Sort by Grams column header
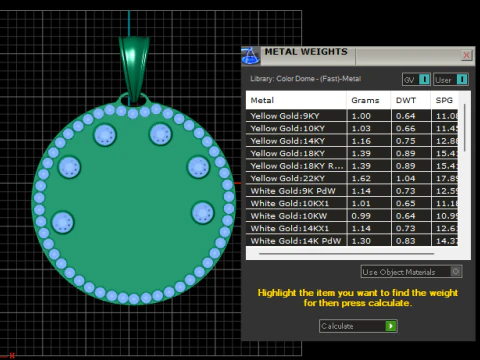Screen dimensions: 480x360 pyautogui.click(x=368, y=100)
